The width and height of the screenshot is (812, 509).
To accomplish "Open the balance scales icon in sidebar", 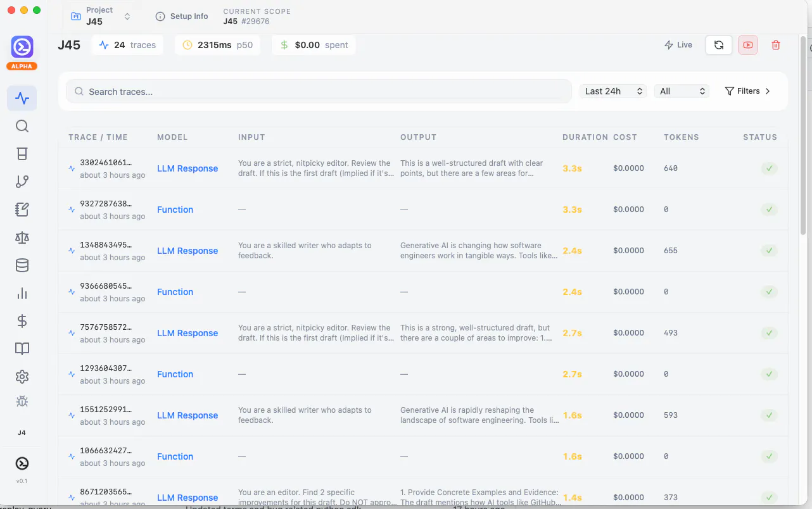I will pos(22,237).
